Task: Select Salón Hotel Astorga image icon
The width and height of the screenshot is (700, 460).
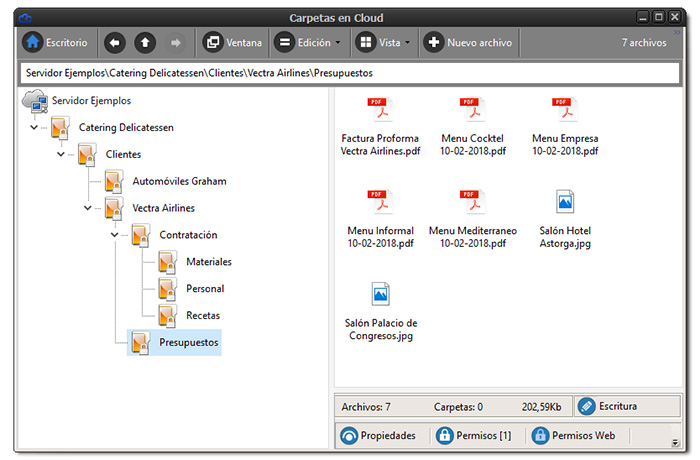Action: [565, 202]
